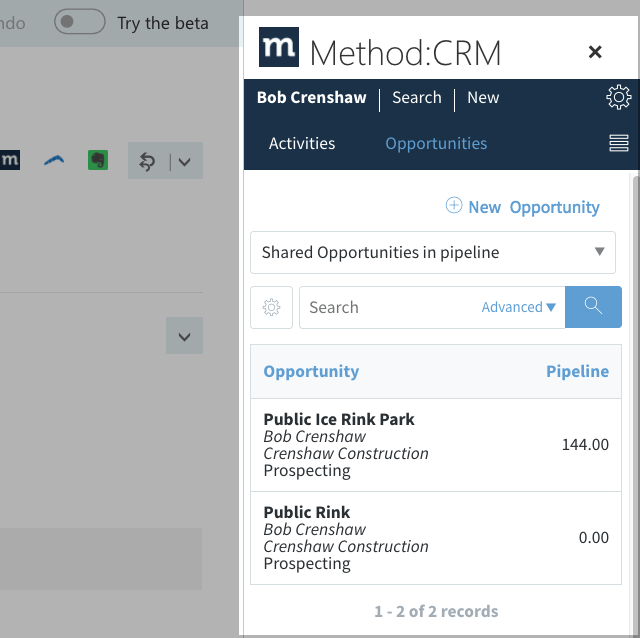Click the Method:CRM logo icon in panel header
This screenshot has height=638, width=640.
(279, 47)
